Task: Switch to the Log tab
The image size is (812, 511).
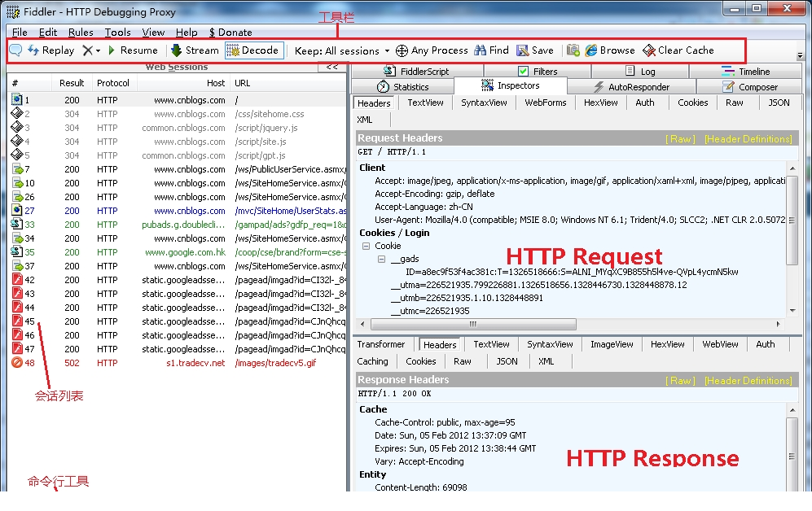Action: click(640, 72)
